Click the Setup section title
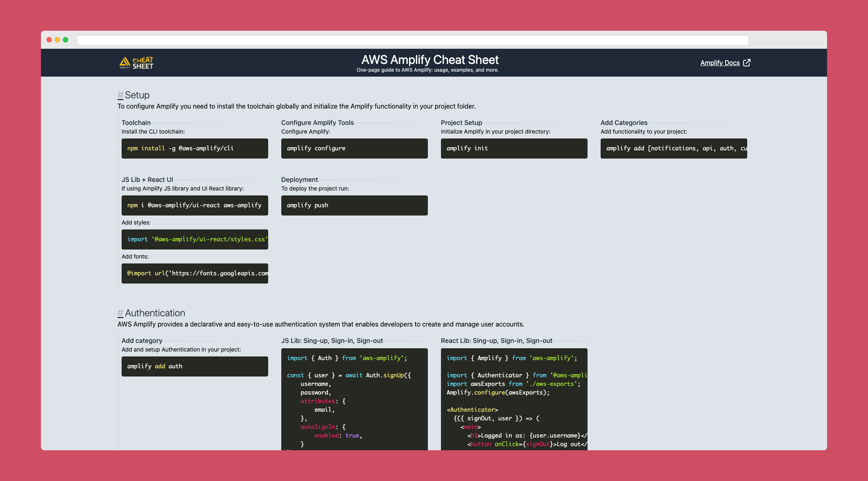This screenshot has height=481, width=868. point(137,95)
